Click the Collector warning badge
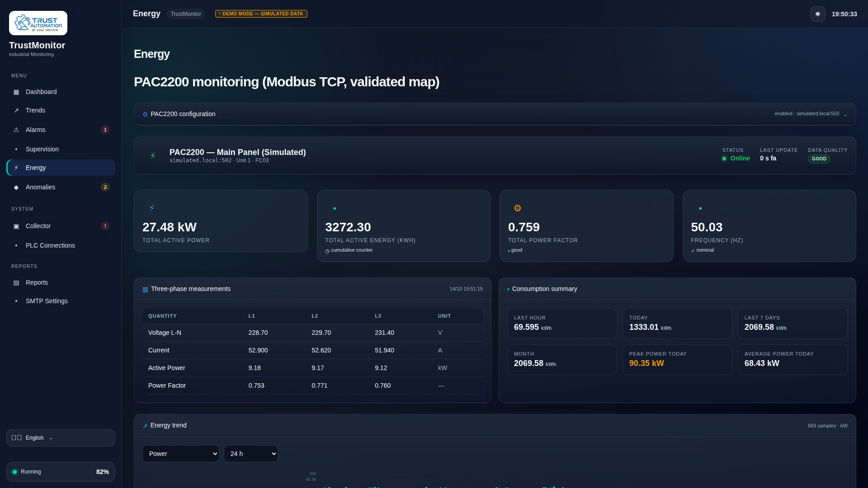The height and width of the screenshot is (488, 868). 105,226
